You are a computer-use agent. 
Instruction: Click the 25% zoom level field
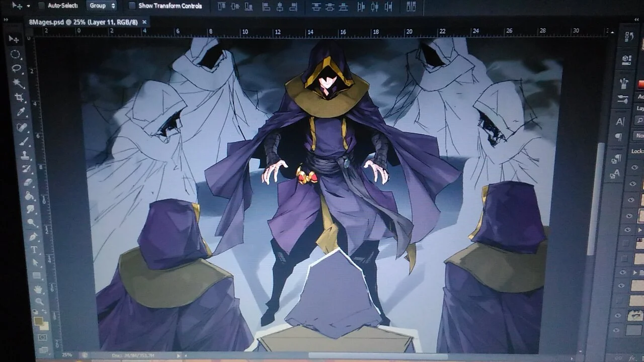(67, 354)
